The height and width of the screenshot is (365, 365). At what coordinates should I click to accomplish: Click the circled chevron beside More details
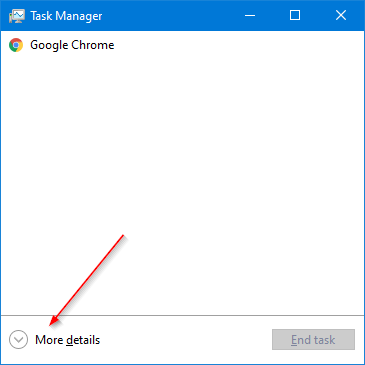point(18,340)
